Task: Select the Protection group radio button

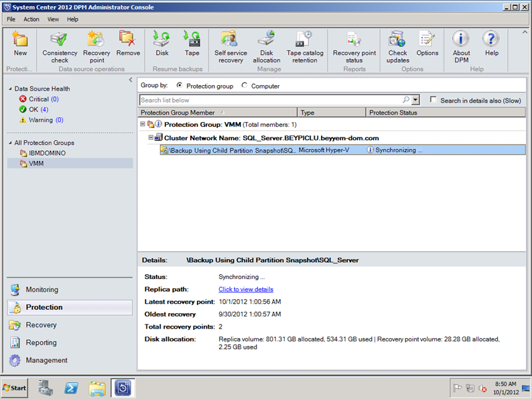Action: tap(179, 86)
